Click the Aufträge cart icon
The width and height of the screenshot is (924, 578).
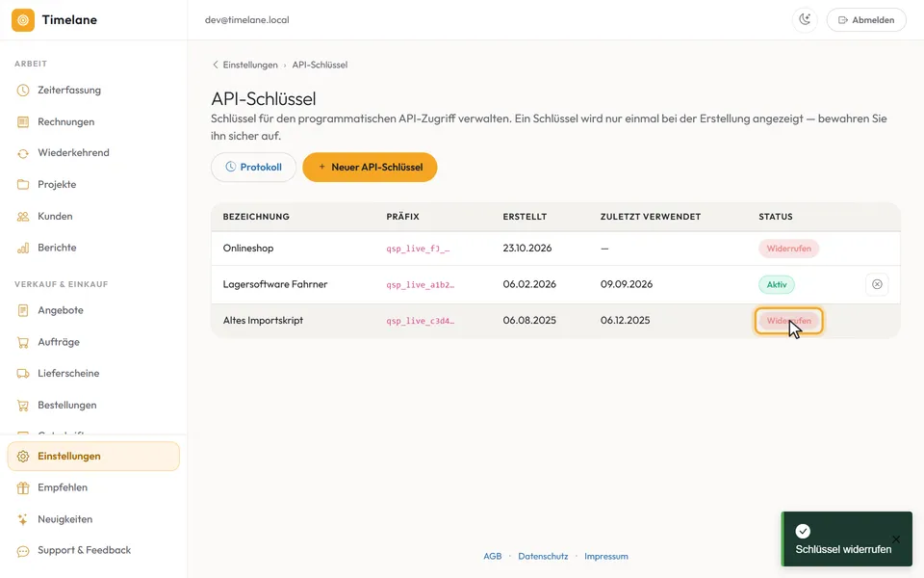[23, 342]
